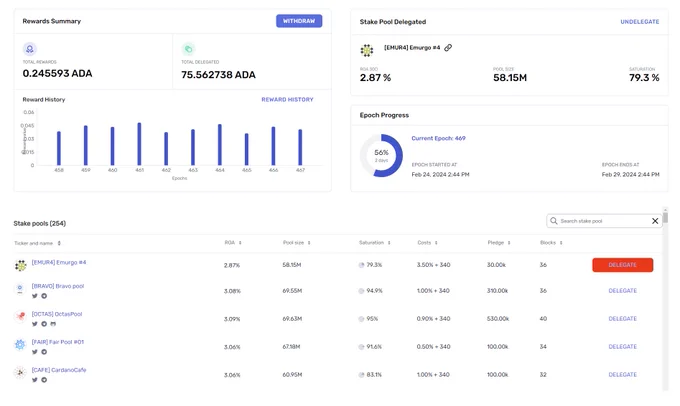
Task: Click the 530.00k pledge cell
Action: coord(498,319)
